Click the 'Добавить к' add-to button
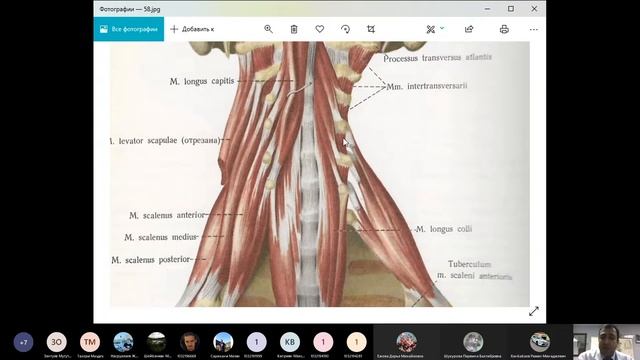Image resolution: width=640 pixels, height=360 pixels. [x=192, y=29]
